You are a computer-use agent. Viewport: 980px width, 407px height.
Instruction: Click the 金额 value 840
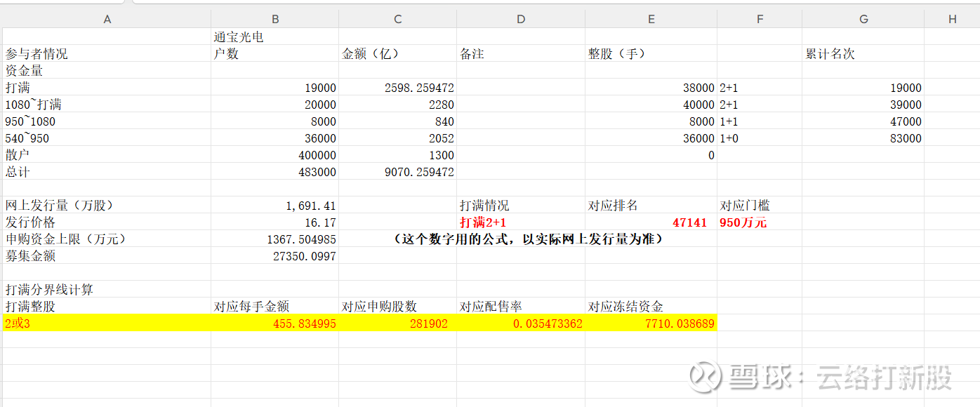[x=397, y=121]
